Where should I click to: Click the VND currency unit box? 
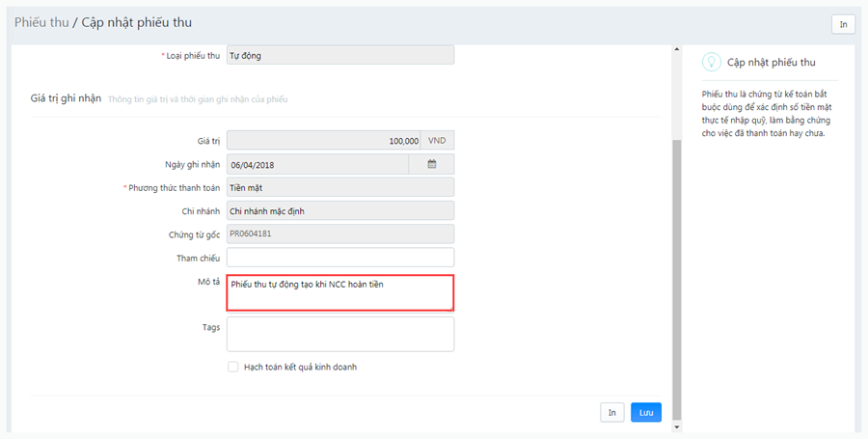pos(437,141)
